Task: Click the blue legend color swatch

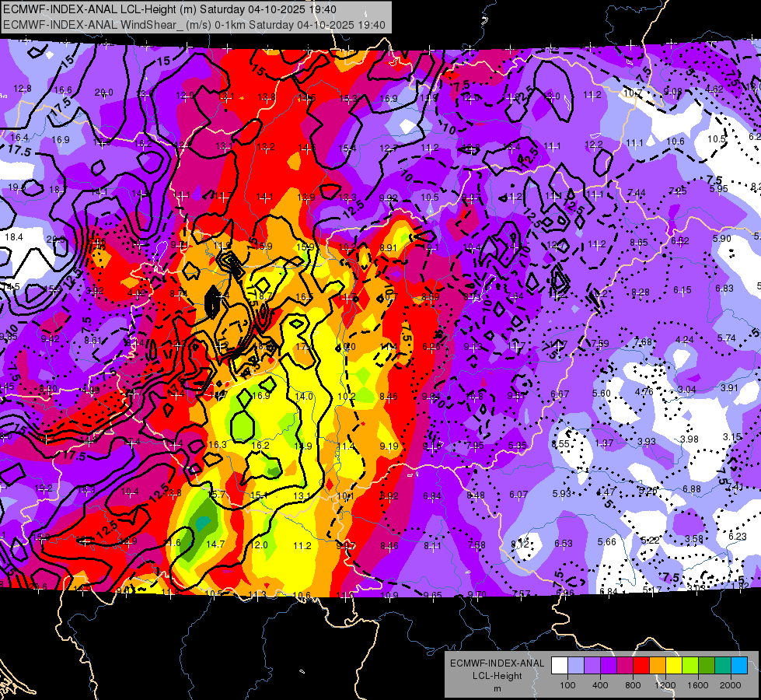Action: pos(739,666)
